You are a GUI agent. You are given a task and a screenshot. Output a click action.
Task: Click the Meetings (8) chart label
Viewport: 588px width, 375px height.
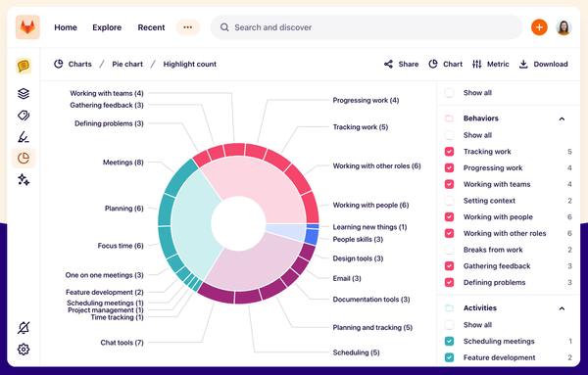point(123,163)
